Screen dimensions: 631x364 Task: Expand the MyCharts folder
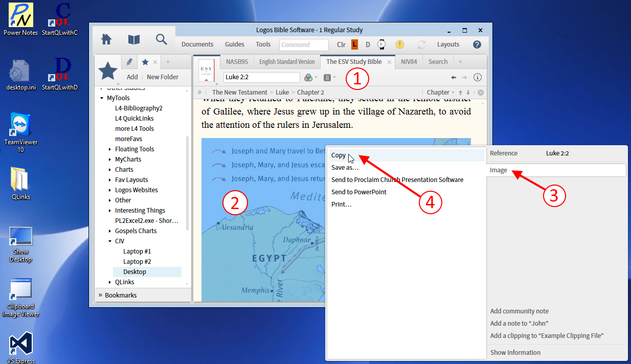(x=110, y=160)
